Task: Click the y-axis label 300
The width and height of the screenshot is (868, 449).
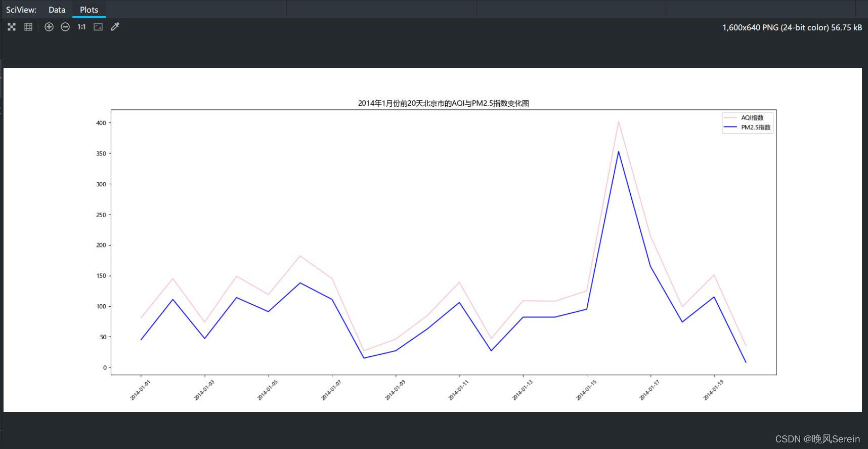Action: pos(101,184)
